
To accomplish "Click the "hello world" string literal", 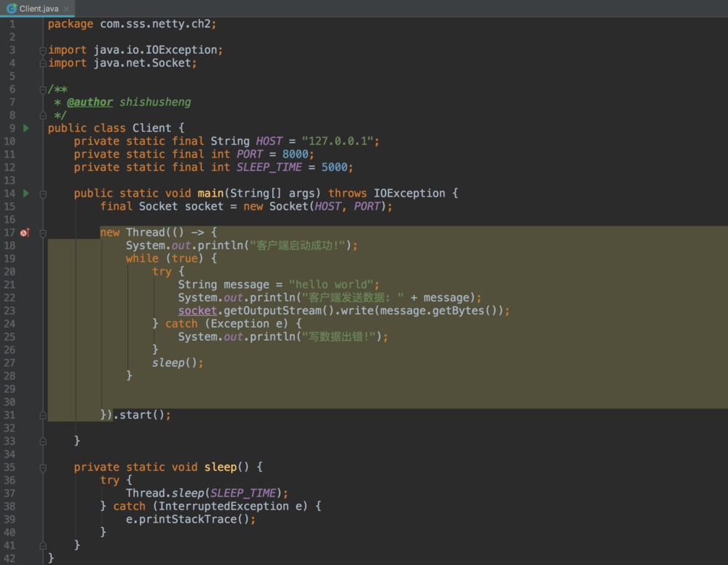I will (331, 285).
